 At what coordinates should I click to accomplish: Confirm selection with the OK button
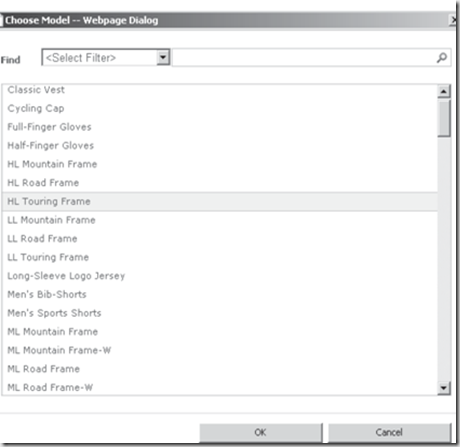click(261, 432)
